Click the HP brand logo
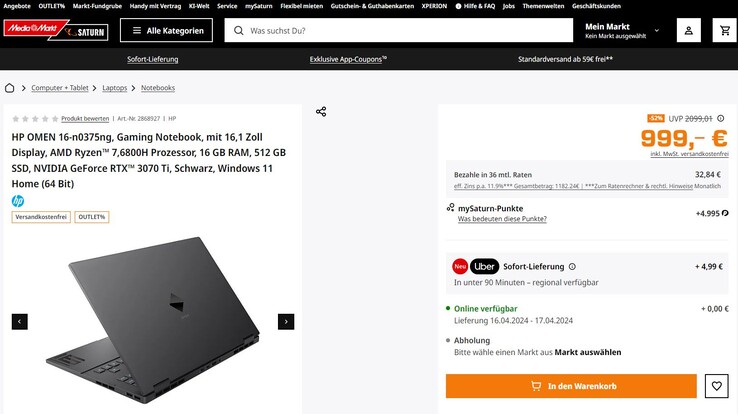This screenshot has height=414, width=738. 18,201
